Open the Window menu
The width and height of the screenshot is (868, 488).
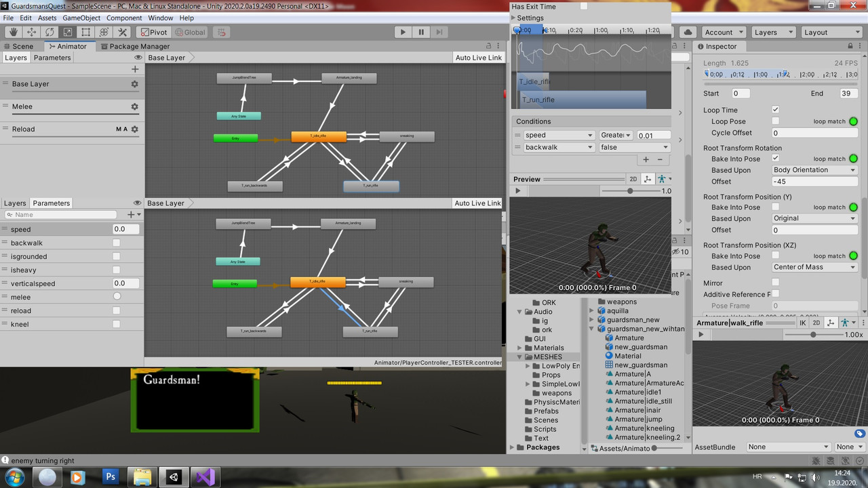pos(160,18)
